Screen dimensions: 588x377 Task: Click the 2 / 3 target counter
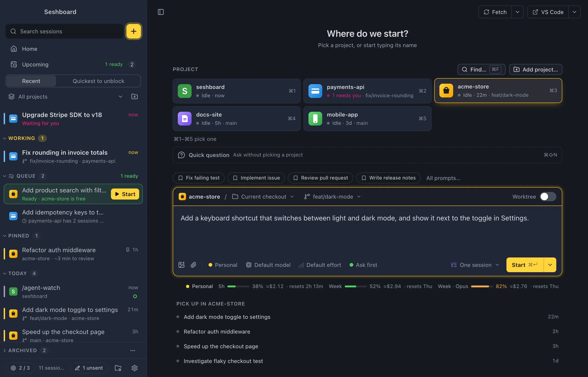tap(20, 368)
